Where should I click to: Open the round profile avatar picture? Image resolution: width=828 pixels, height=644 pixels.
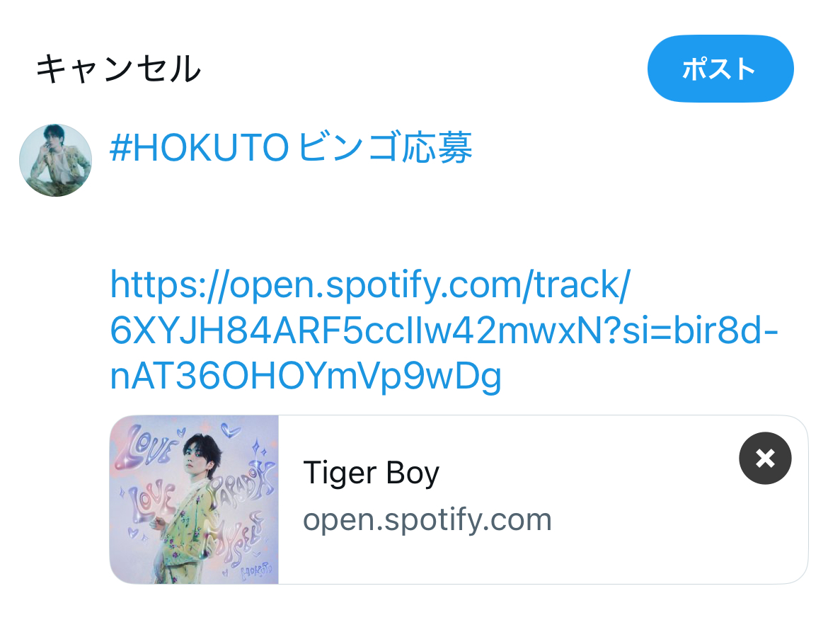pyautogui.click(x=55, y=161)
